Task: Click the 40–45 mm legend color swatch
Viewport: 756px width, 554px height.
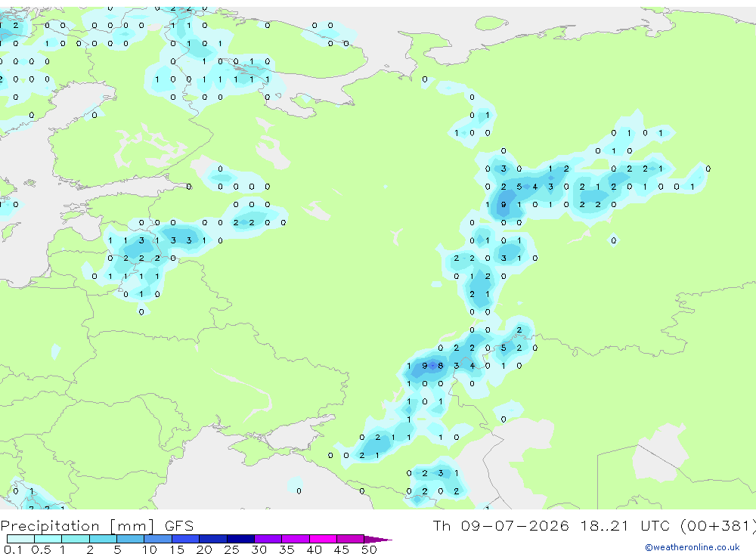Action: tap(323, 539)
